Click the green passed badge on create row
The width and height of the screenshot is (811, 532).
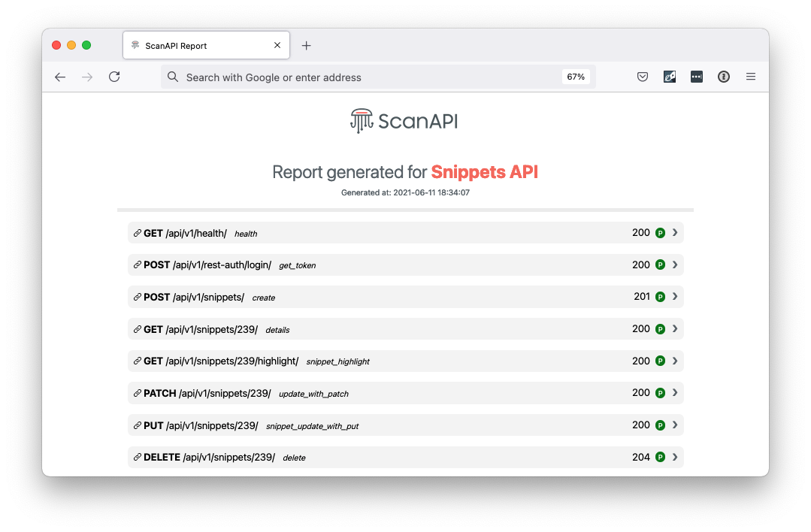pos(660,297)
